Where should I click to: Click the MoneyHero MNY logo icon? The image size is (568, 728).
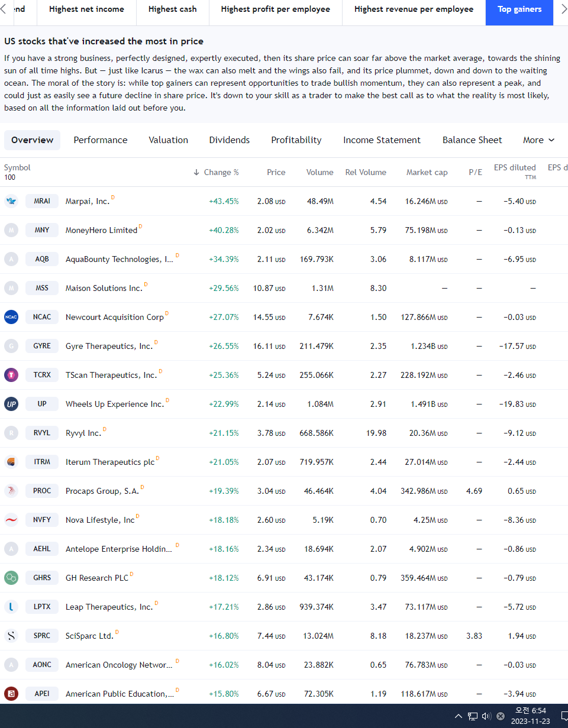(x=11, y=230)
